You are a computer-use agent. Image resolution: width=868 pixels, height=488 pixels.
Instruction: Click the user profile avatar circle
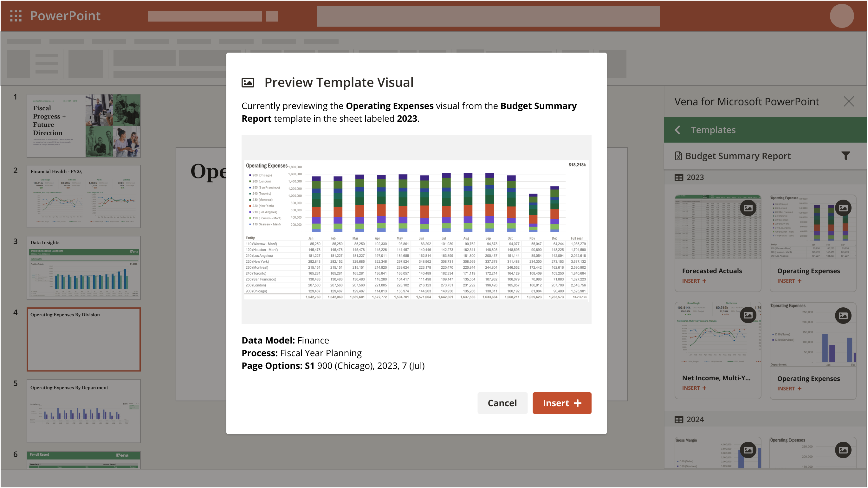point(841,16)
